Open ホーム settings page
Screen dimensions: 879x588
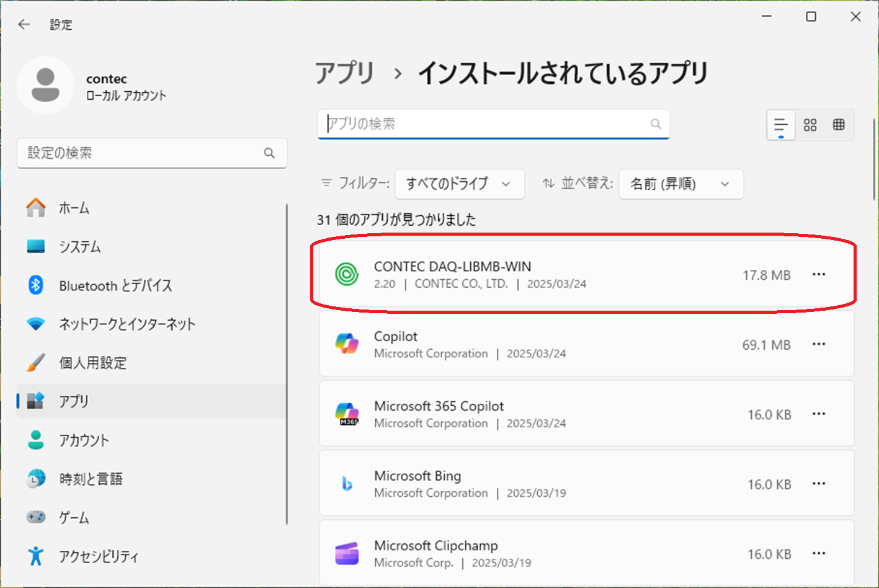click(x=151, y=208)
